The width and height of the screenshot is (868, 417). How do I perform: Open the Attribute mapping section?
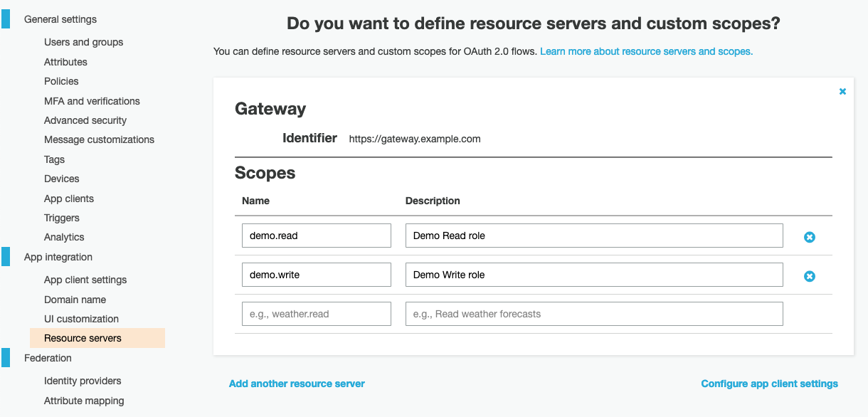pos(84,401)
